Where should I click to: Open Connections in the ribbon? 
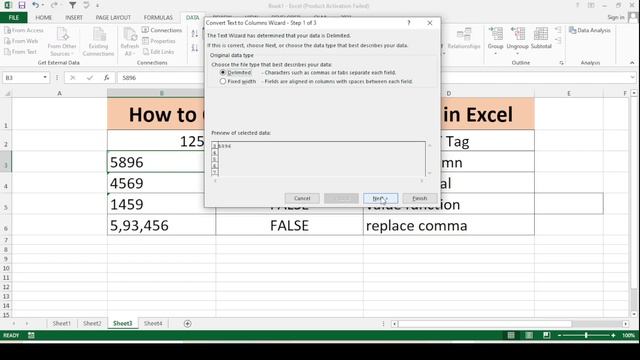coord(162,30)
